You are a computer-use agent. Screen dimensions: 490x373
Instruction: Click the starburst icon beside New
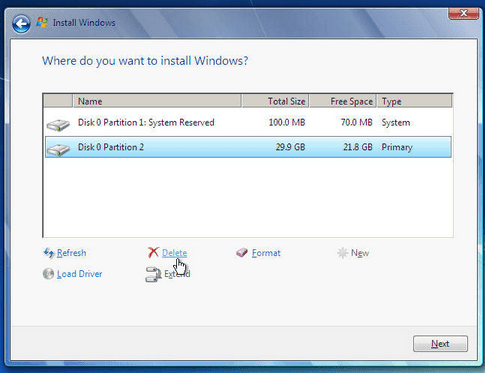(x=342, y=253)
